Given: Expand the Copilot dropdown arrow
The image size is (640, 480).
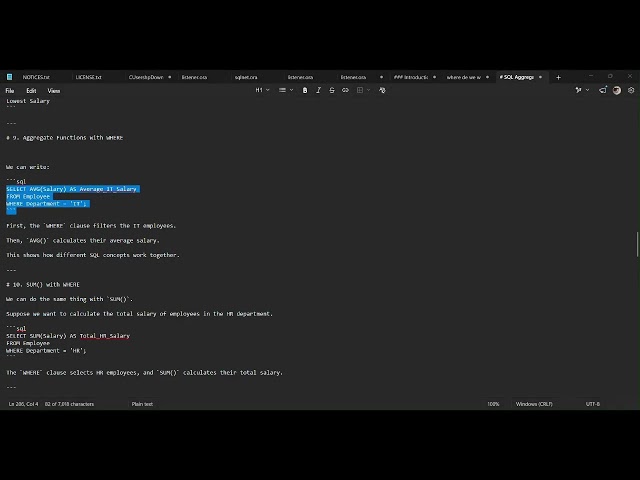Looking at the screenshot, I should pos(587,90).
